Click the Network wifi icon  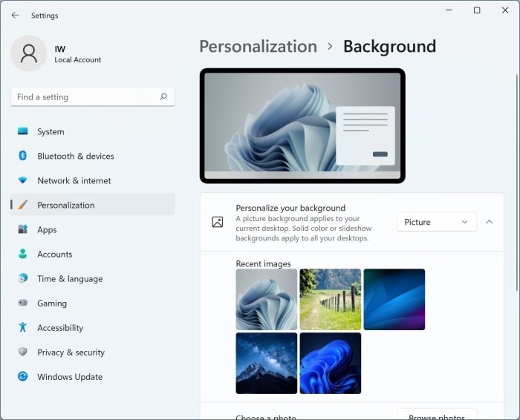point(22,180)
